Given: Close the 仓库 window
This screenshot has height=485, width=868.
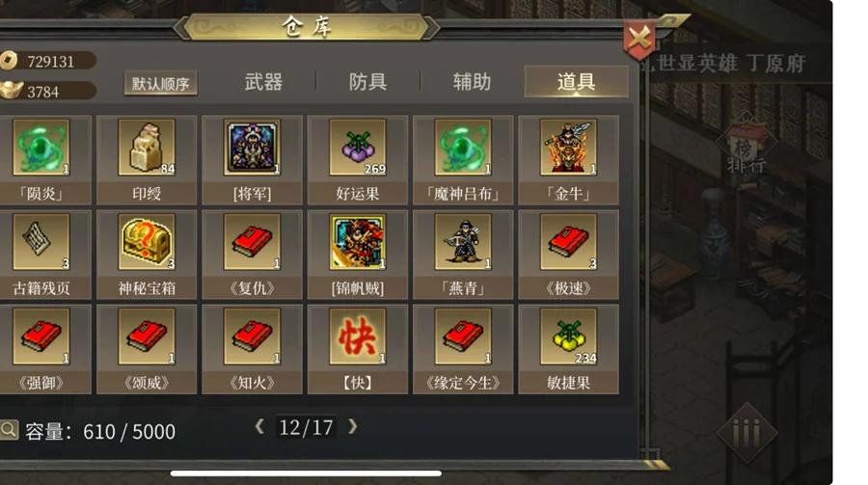Looking at the screenshot, I should (639, 40).
